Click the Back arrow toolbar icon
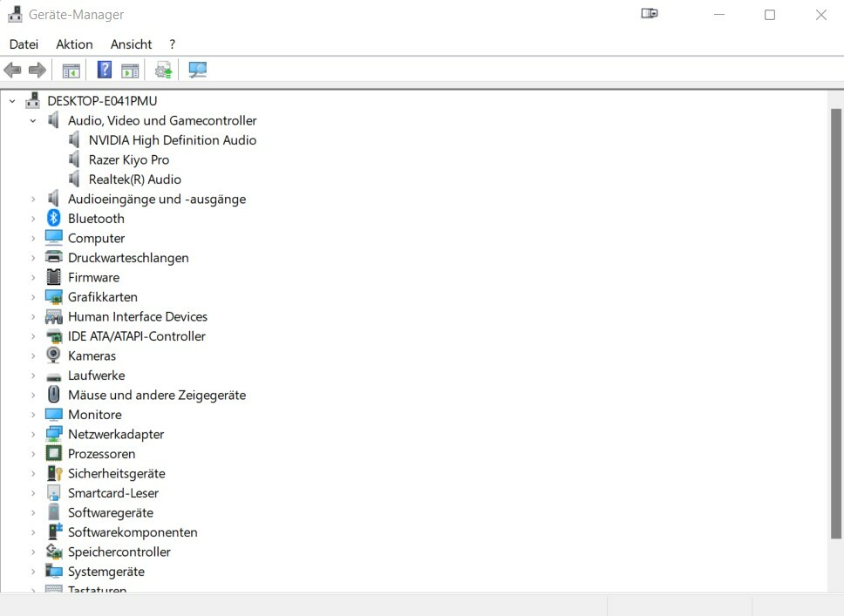Screen dimensions: 844x616 pyautogui.click(x=12, y=70)
